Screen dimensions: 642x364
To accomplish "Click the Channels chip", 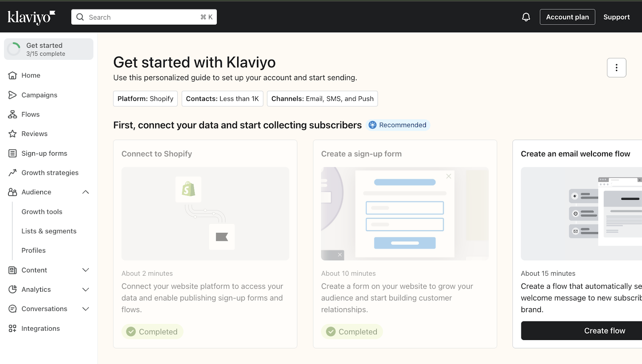I will point(322,99).
